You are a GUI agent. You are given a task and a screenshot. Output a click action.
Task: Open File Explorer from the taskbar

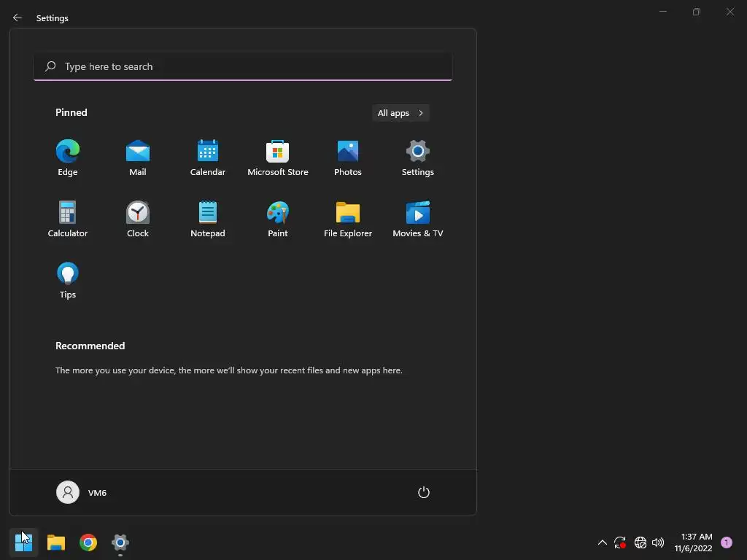coord(55,542)
